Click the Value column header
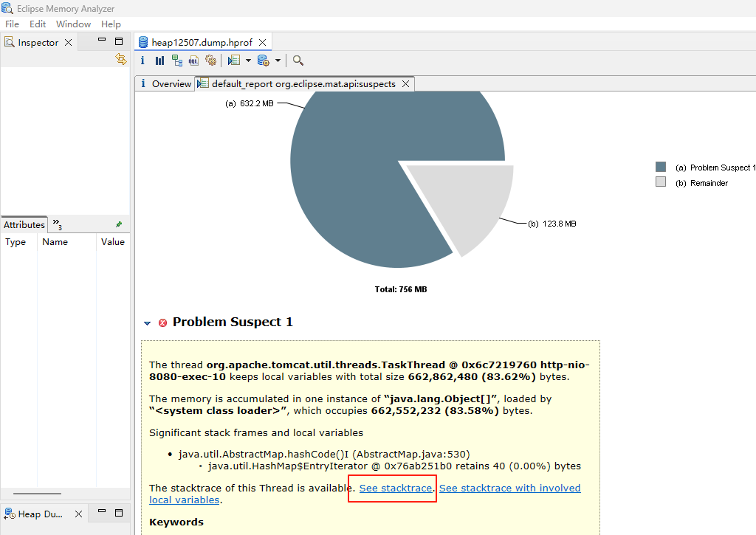The height and width of the screenshot is (535, 756). click(x=113, y=242)
